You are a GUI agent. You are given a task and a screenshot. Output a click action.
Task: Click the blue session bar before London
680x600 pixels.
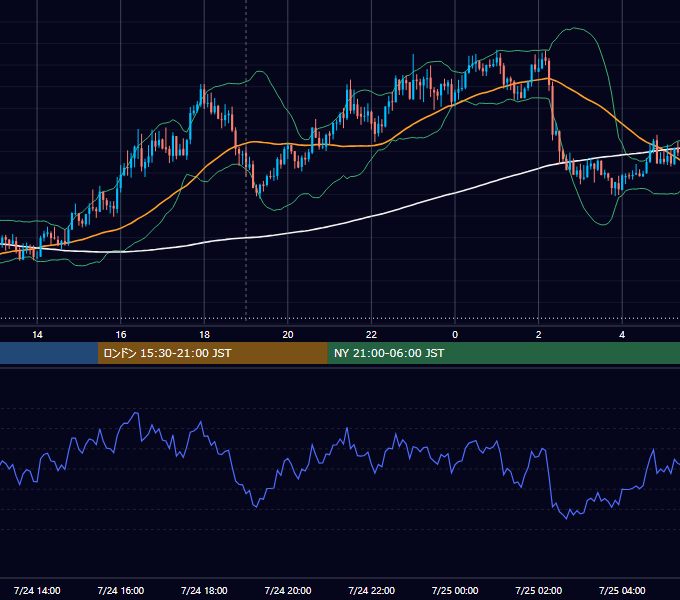coord(49,353)
